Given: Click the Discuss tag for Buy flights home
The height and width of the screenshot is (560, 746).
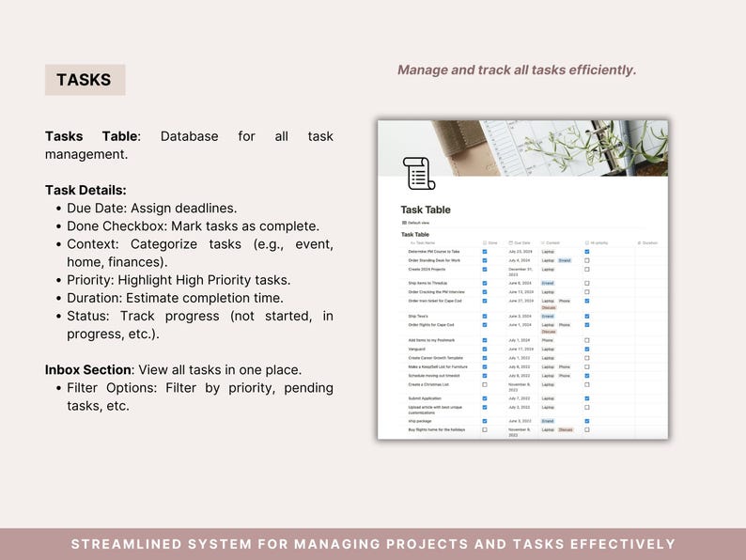Looking at the screenshot, I should tap(566, 429).
